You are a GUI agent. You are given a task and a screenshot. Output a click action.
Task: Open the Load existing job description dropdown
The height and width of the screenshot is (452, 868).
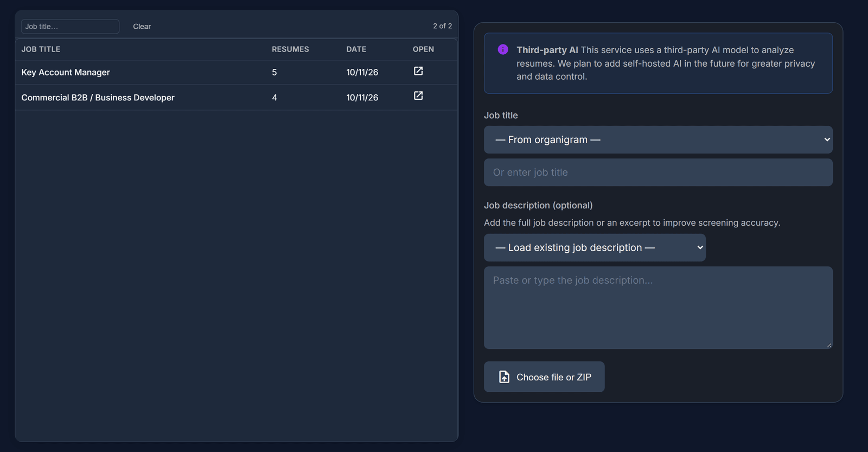(595, 247)
